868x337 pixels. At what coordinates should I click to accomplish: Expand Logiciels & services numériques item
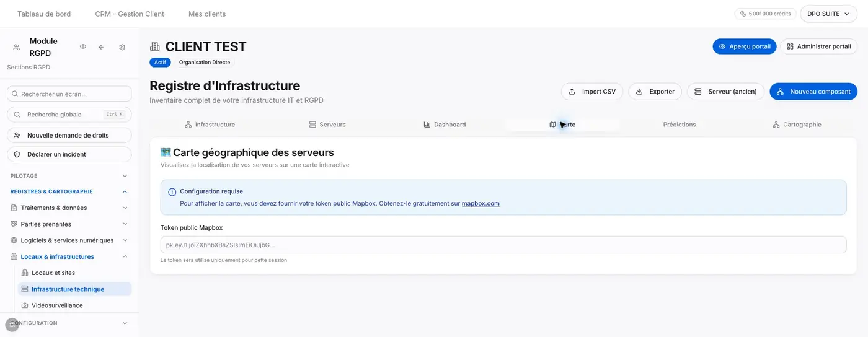click(x=69, y=240)
